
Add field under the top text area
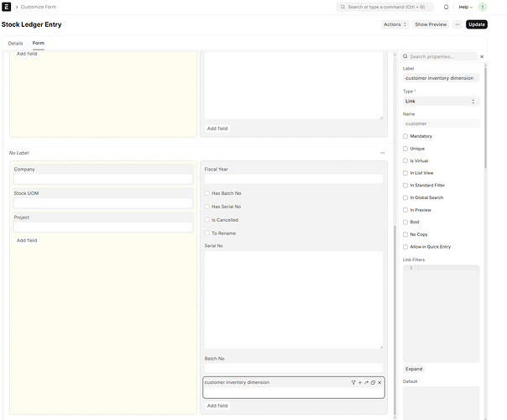(x=217, y=129)
